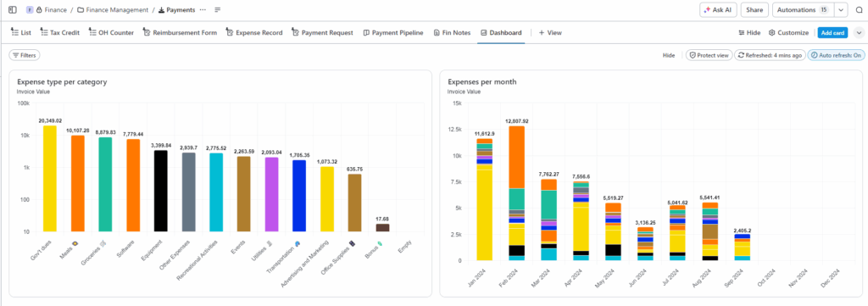
Task: Toggle Hide option next to Customize
Action: (x=749, y=33)
